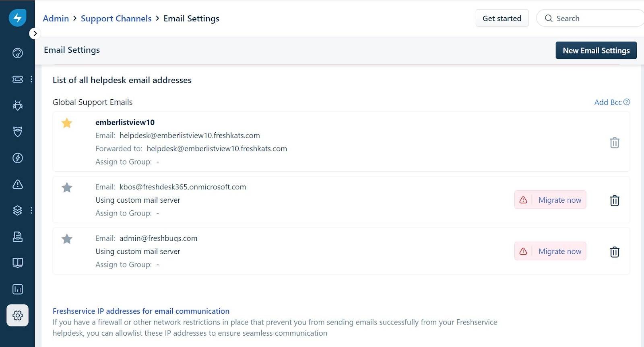Click the Add Bcc link
The height and width of the screenshot is (347, 644).
click(608, 102)
